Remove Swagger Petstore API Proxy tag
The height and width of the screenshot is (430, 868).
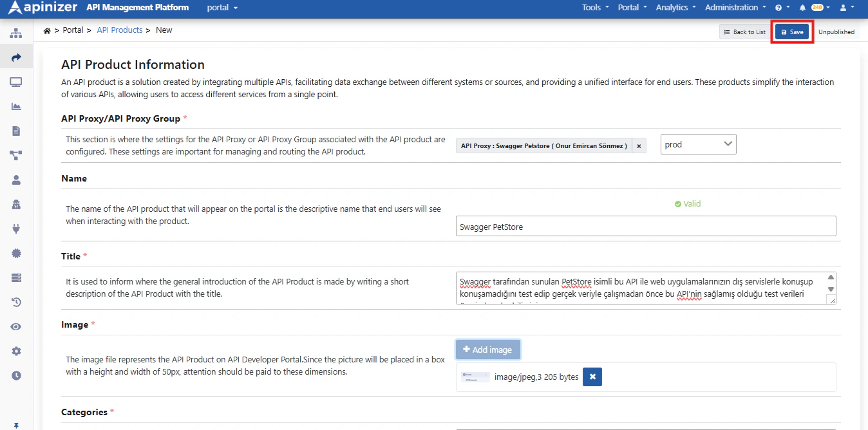[639, 146]
